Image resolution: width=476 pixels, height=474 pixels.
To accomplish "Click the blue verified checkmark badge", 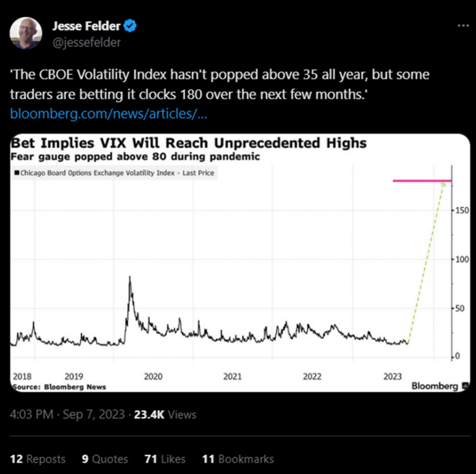I will pos(130,26).
